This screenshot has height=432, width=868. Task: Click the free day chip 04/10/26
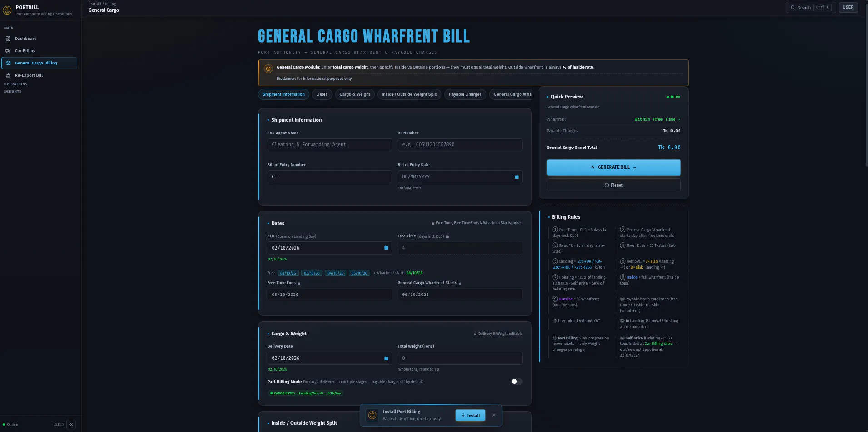point(336,273)
